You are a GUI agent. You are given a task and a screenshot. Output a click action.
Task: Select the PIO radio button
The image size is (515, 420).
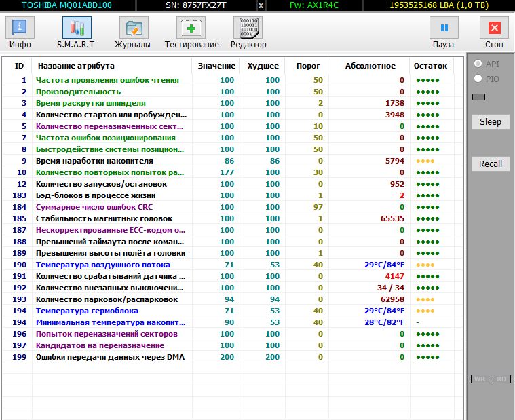coord(478,79)
